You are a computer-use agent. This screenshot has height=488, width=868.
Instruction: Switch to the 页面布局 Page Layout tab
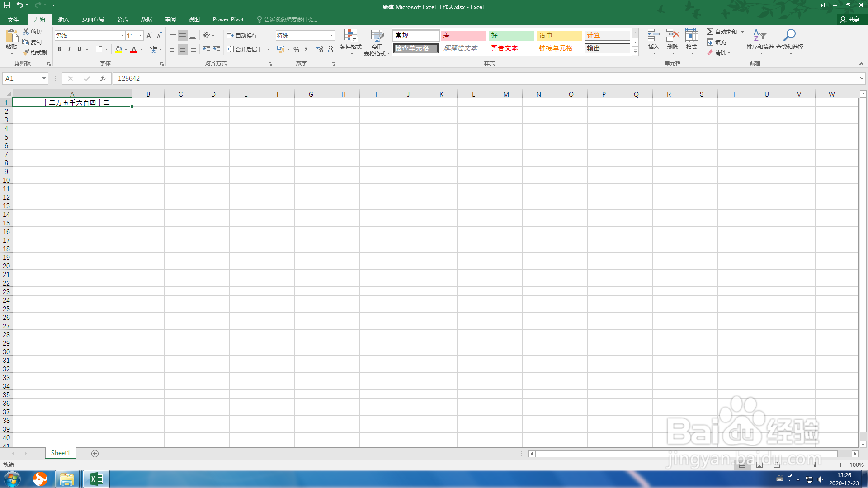tap(93, 19)
